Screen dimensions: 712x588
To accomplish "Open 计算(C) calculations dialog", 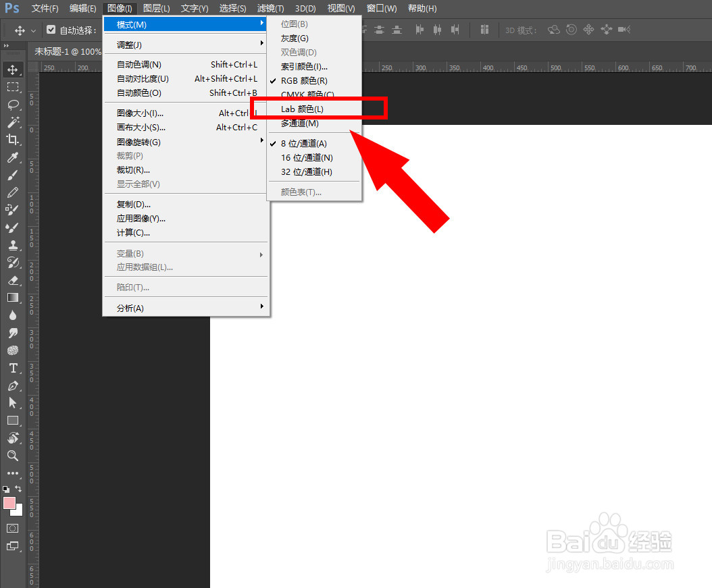I will [x=186, y=232].
